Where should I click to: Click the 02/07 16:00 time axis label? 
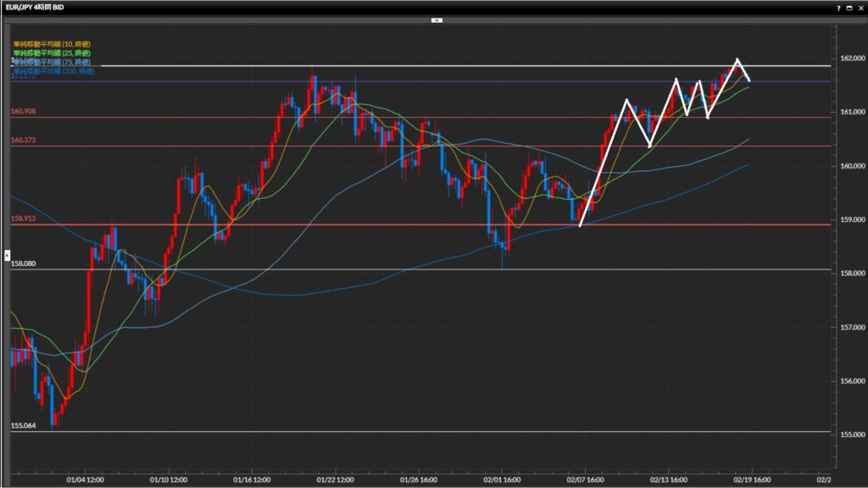tap(586, 478)
